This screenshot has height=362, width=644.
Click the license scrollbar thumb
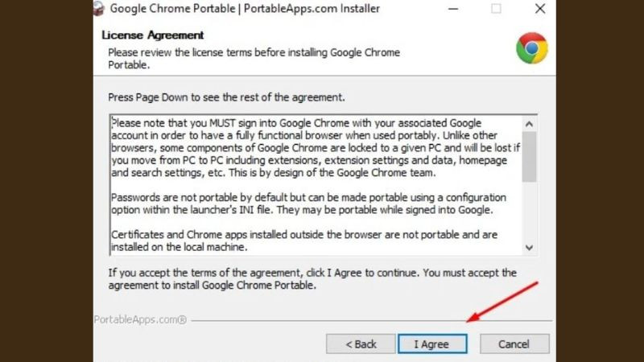tap(529, 156)
